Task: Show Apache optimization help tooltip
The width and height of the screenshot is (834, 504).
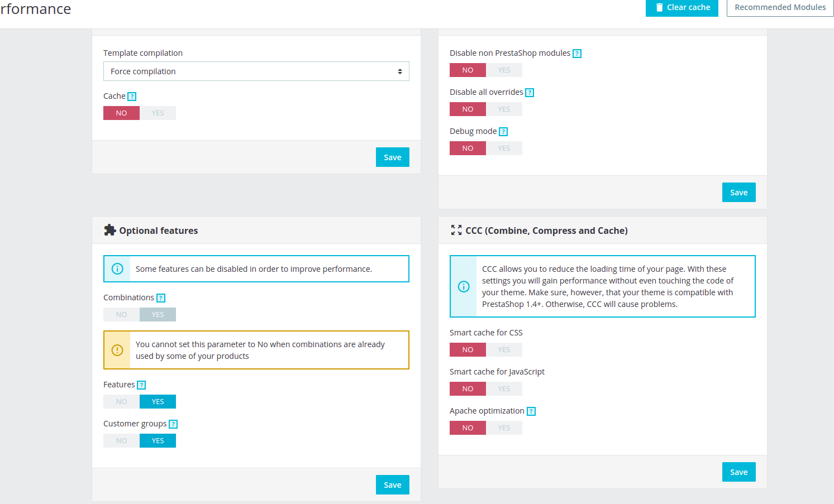Action: [531, 411]
